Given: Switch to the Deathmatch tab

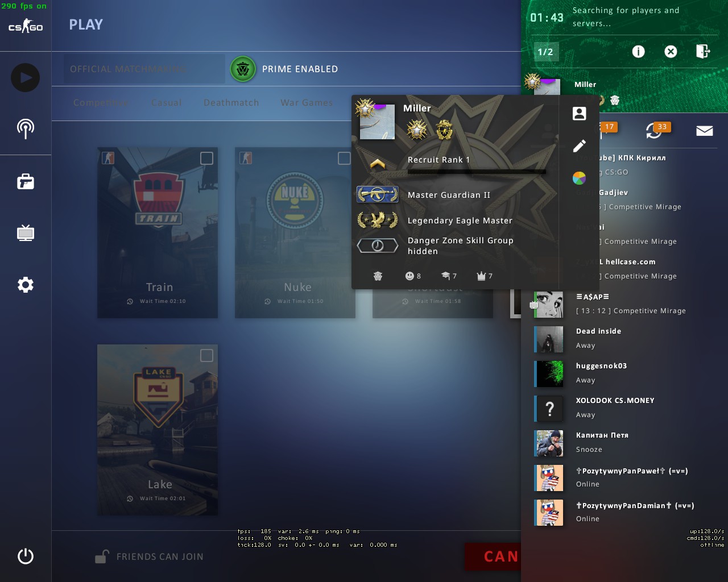Looking at the screenshot, I should tap(231, 103).
